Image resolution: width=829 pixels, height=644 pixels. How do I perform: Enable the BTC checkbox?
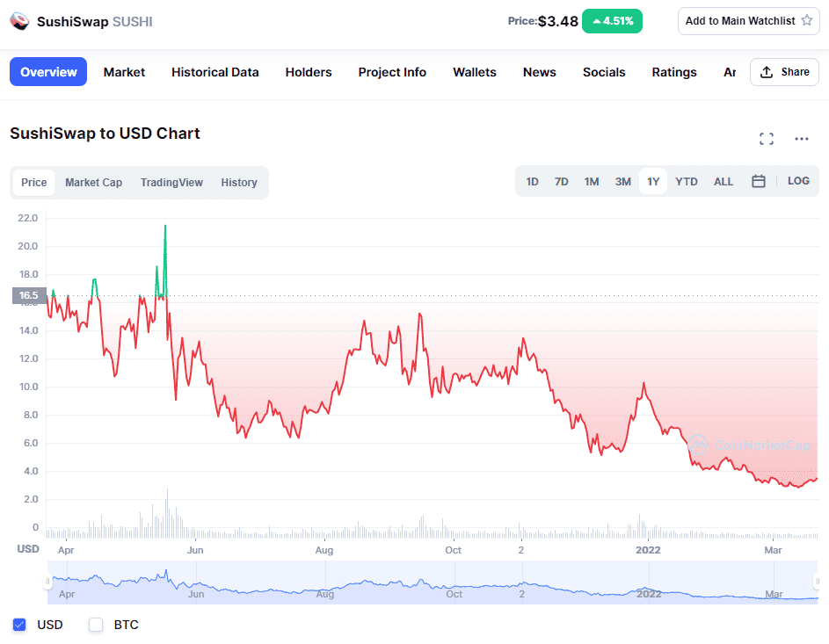(96, 625)
